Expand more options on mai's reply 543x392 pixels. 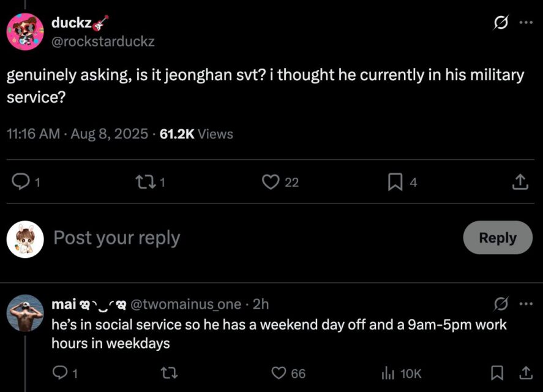[525, 304]
